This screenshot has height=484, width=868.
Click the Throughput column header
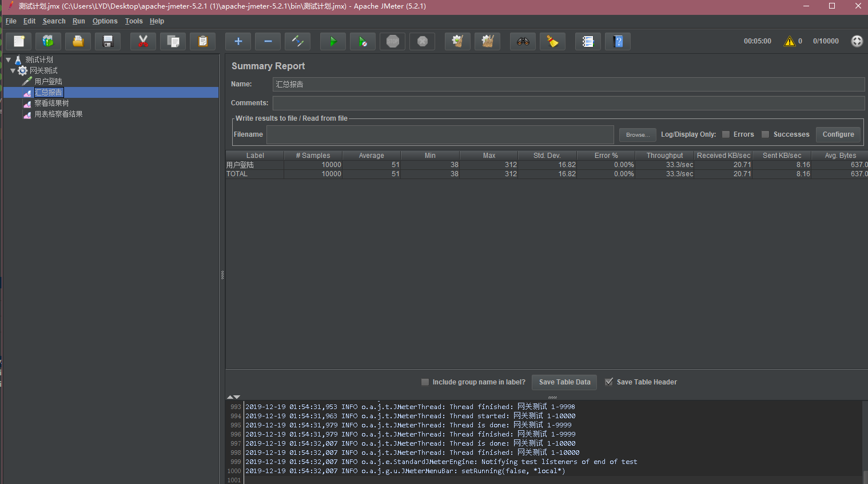pos(664,156)
